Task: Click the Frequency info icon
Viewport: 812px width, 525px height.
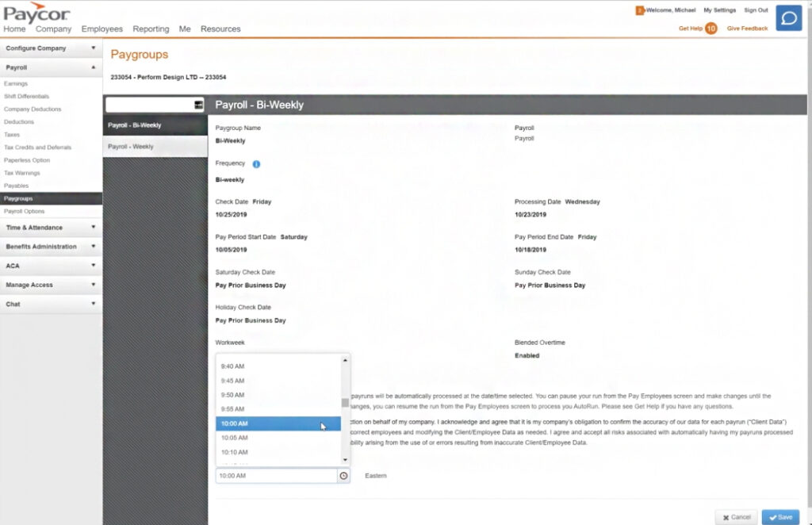Action: tap(256, 164)
